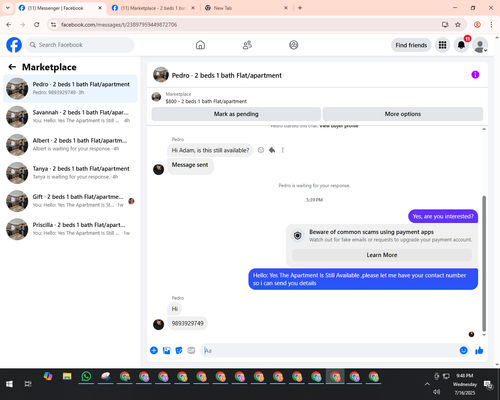
Task: Open the taskbar clock and date
Action: pyautogui.click(x=465, y=384)
